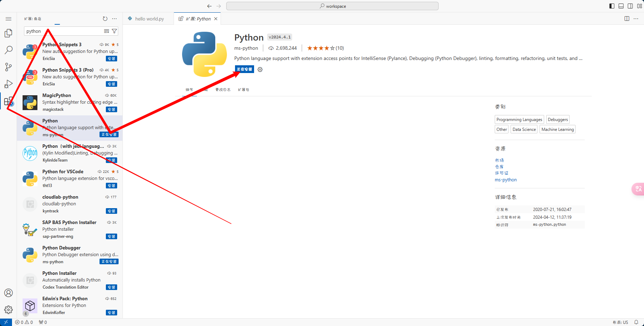Open the 更改日志 tab

(223, 90)
